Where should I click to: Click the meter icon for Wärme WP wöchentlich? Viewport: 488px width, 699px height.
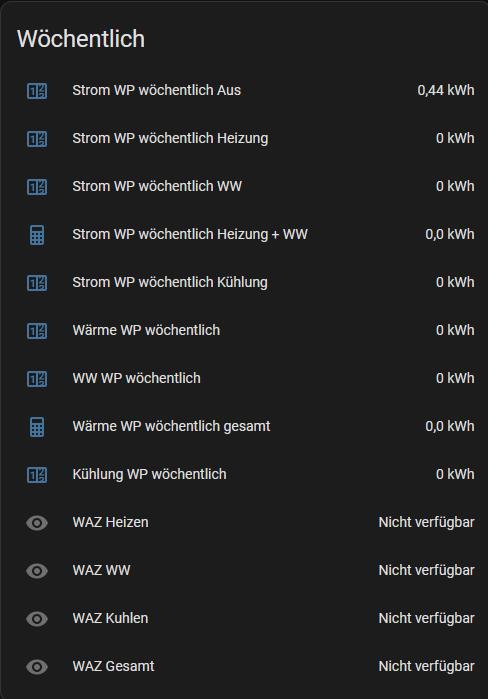pyautogui.click(x=37, y=331)
